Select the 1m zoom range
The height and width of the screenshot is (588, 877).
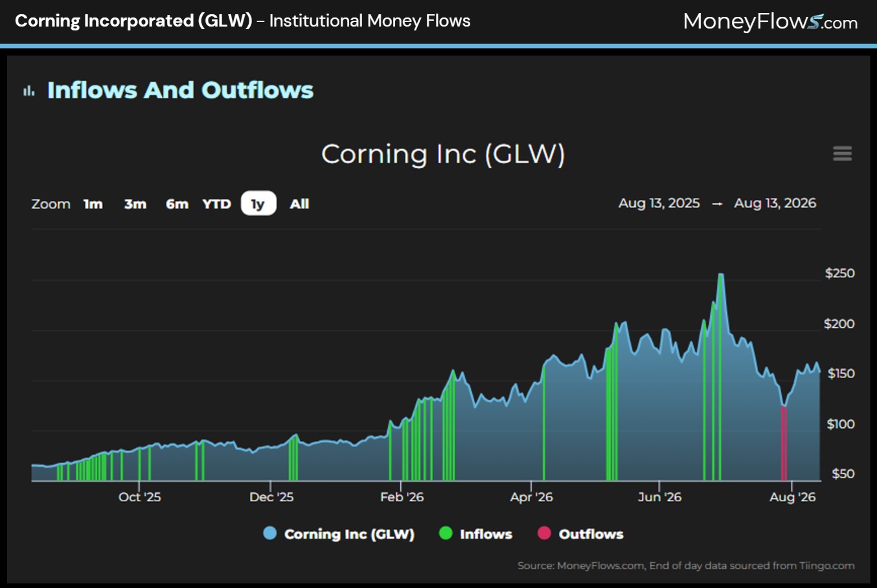tap(93, 204)
